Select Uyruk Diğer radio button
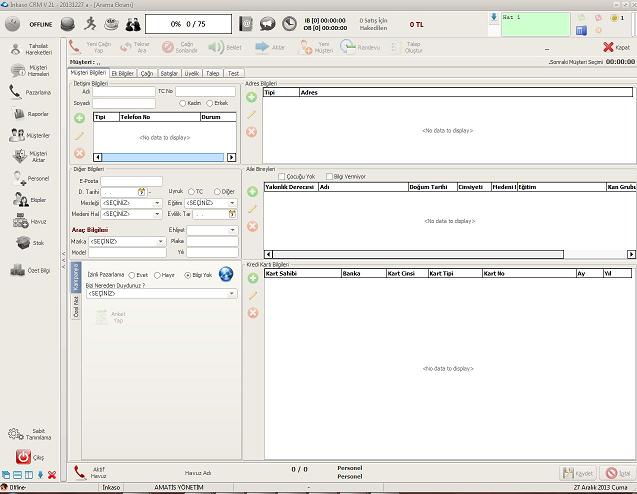Image resolution: width=637 pixels, height=494 pixels. pyautogui.click(x=217, y=191)
